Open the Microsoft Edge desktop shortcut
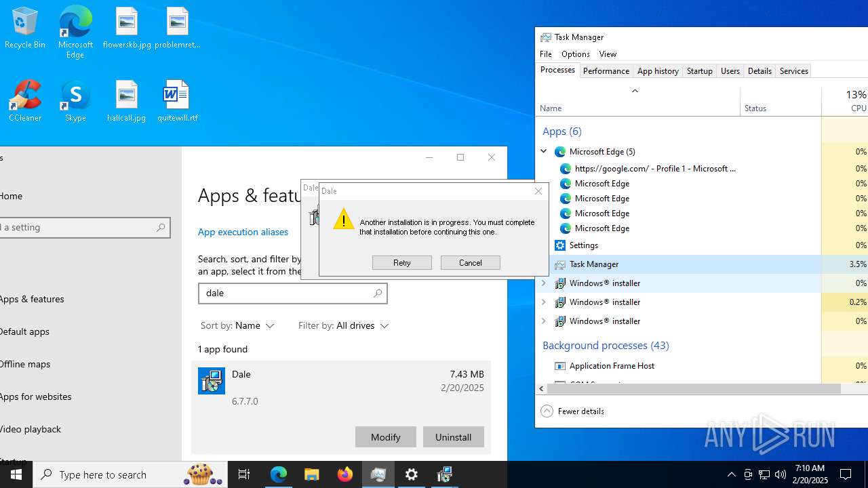868x488 pixels. [75, 33]
